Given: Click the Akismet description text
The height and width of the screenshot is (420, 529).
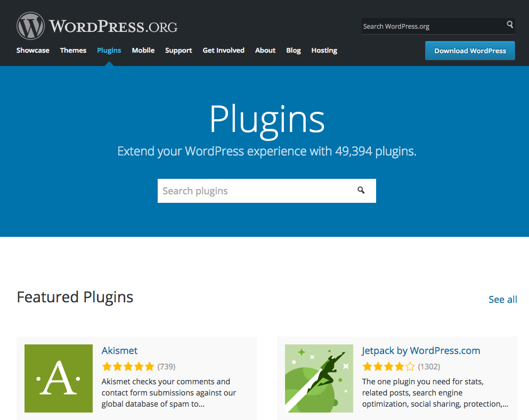Looking at the screenshot, I should pos(169,393).
